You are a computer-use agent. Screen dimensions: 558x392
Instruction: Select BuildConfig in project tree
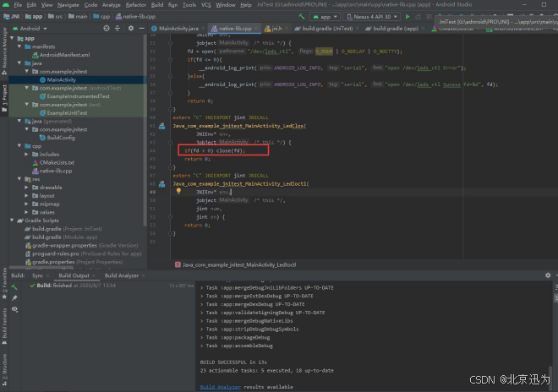tap(57, 138)
